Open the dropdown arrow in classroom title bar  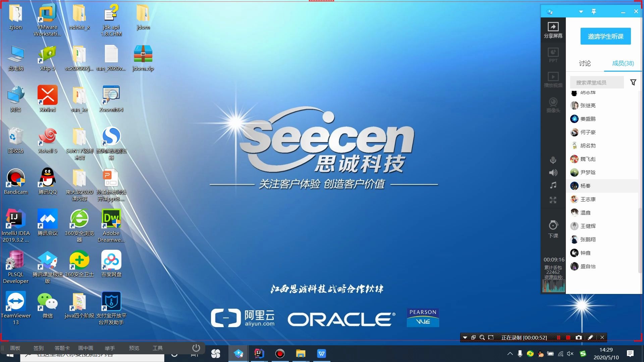[581, 12]
